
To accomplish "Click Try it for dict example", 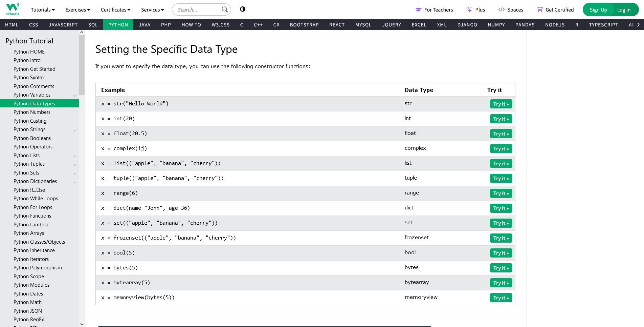I will 501,208.
